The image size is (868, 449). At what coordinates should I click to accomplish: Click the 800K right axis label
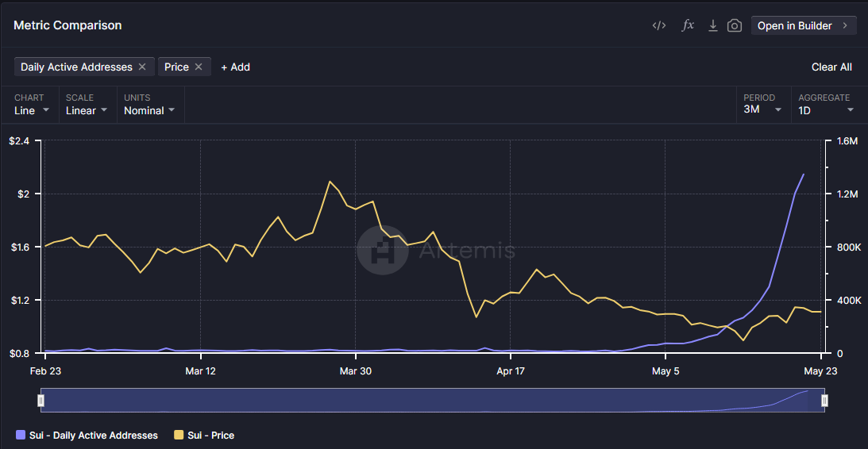(851, 248)
